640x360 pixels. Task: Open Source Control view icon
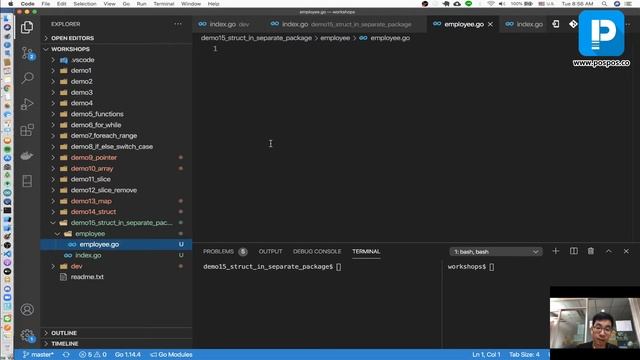[27, 53]
